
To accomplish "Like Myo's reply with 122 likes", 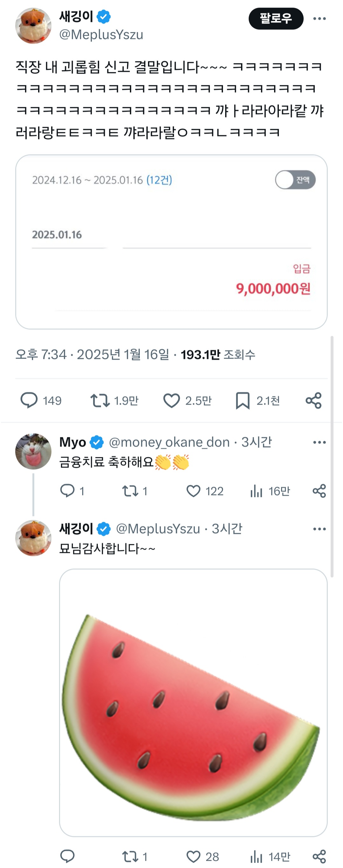I will pyautogui.click(x=194, y=491).
